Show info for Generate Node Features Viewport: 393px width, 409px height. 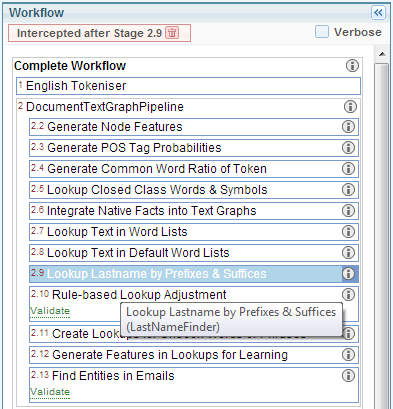[348, 127]
